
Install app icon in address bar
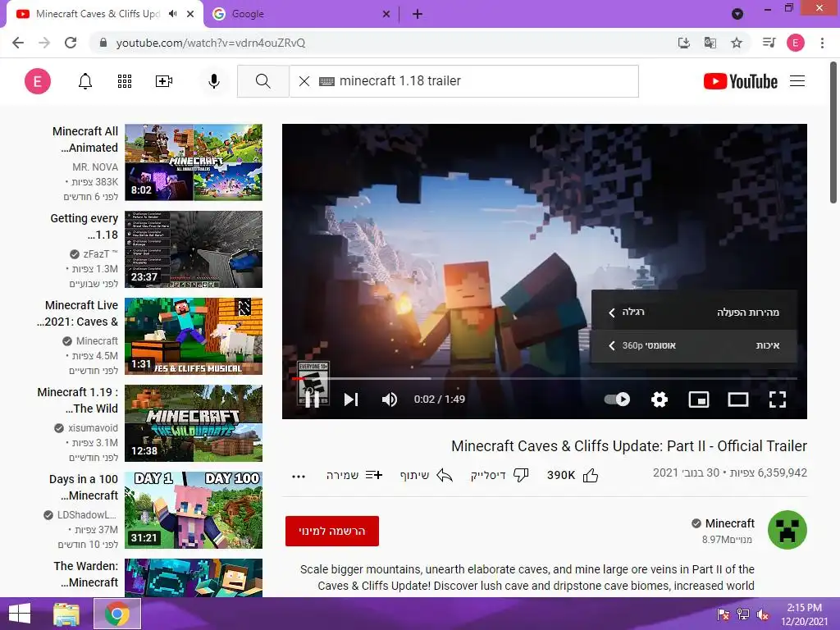coord(683,43)
